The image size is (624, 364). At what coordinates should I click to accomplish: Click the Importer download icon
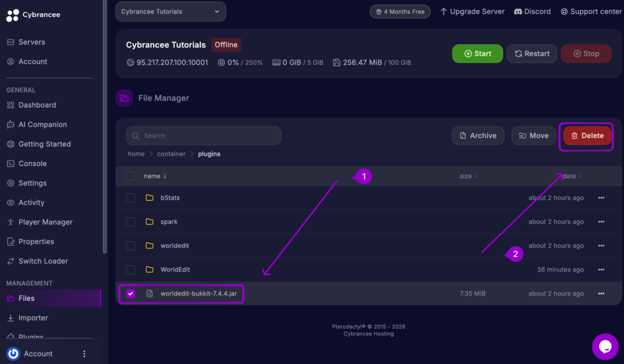pyautogui.click(x=11, y=318)
